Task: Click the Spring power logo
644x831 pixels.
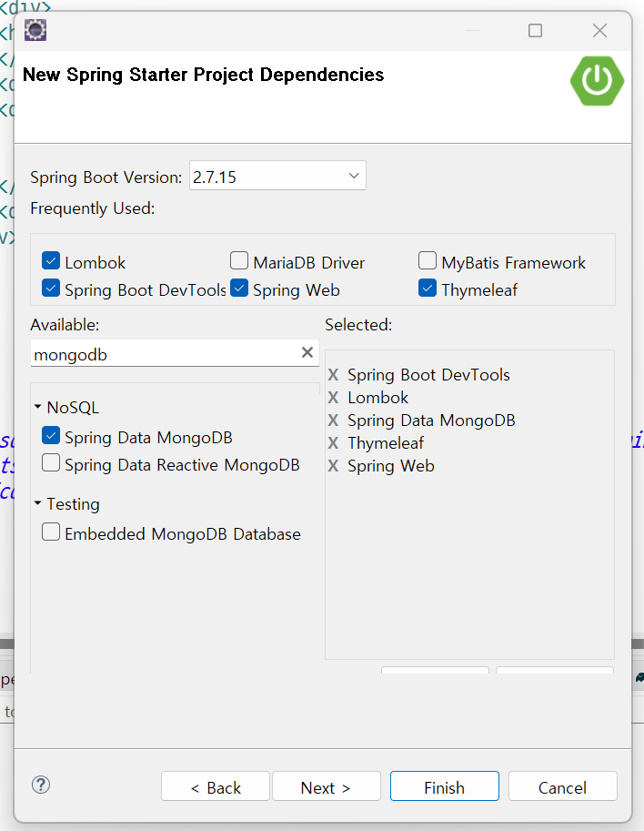Action: [x=597, y=81]
